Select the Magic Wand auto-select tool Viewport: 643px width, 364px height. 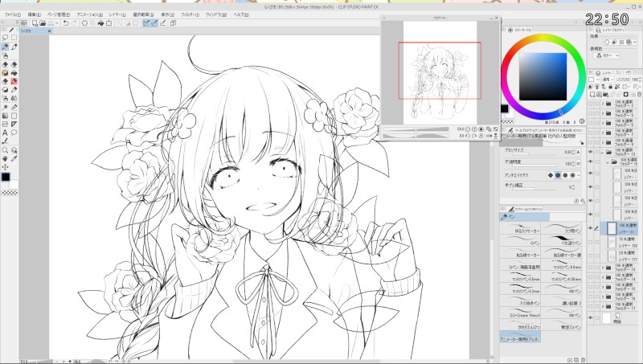coord(6,108)
